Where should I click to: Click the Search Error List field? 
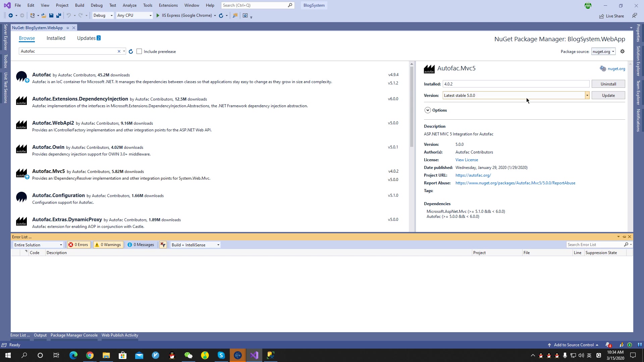click(x=595, y=245)
